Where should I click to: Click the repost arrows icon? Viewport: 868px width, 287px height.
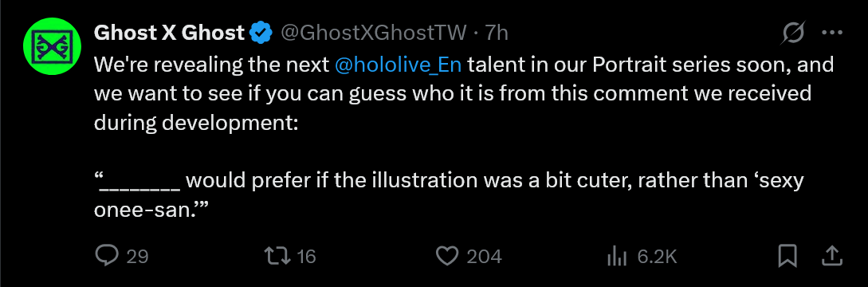click(277, 256)
